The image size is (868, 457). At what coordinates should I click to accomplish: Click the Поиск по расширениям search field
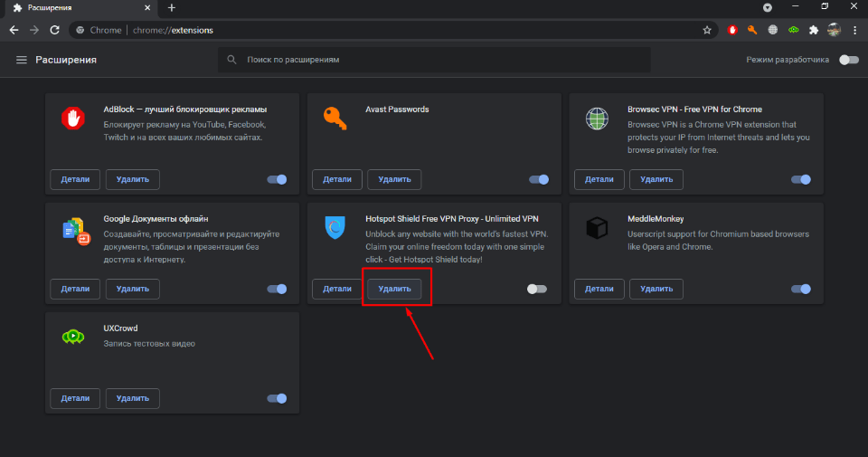click(434, 60)
